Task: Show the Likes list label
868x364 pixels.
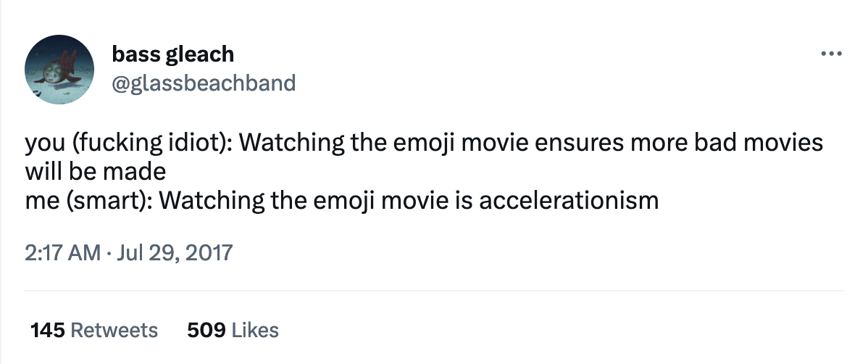Action: pyautogui.click(x=255, y=331)
